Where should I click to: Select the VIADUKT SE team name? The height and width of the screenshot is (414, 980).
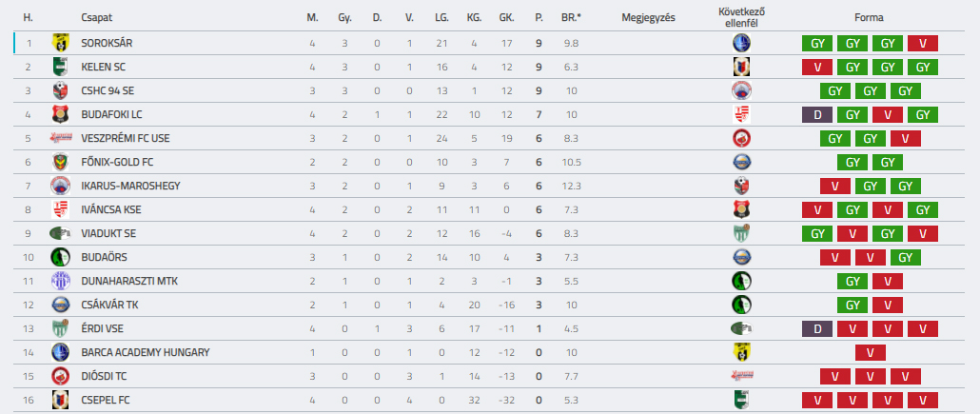click(108, 233)
